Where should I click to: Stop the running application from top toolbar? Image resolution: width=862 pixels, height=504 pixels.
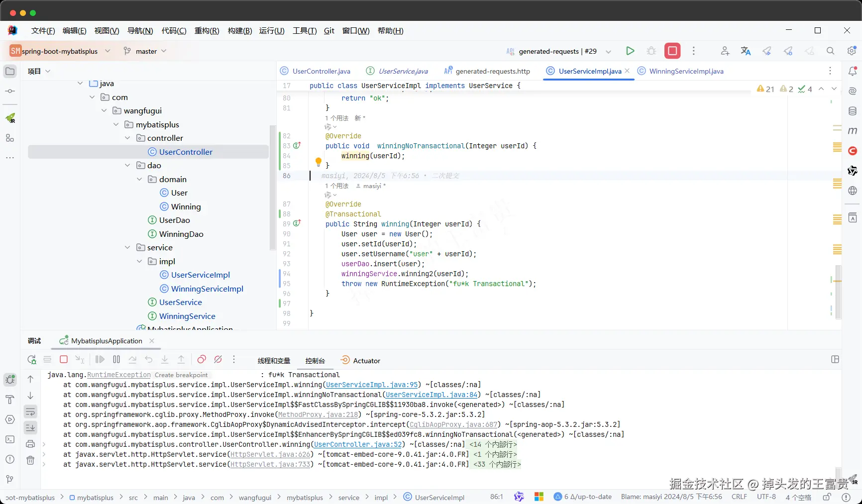pyautogui.click(x=672, y=51)
